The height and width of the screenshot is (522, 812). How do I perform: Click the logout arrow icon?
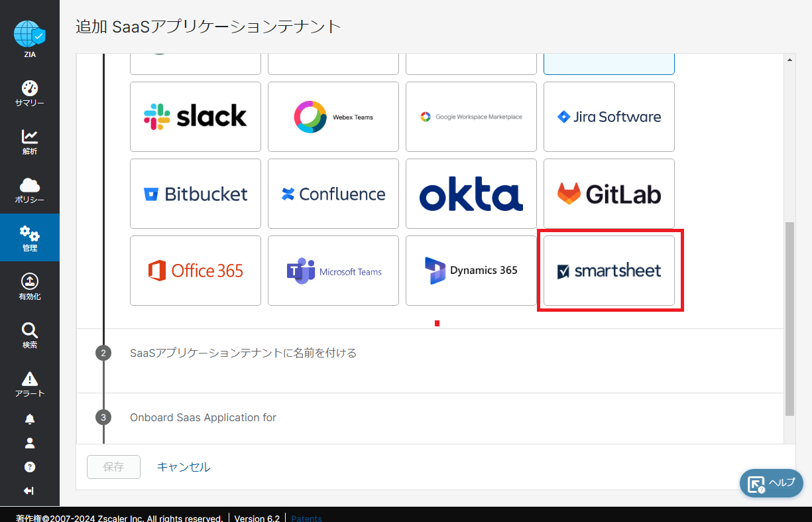29,491
